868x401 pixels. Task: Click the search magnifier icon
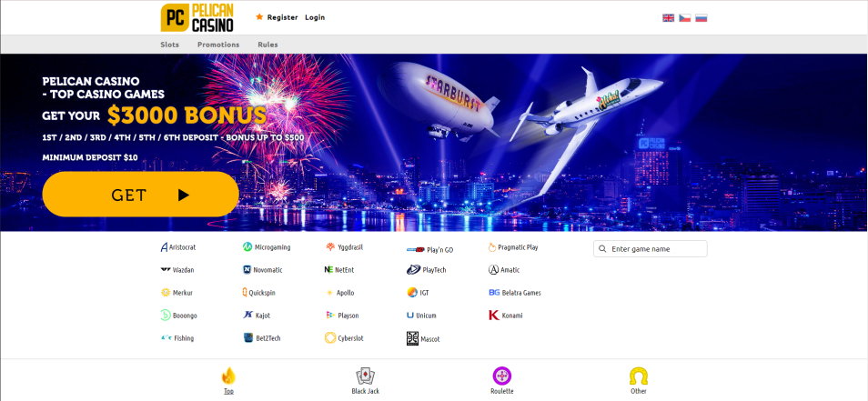point(602,249)
